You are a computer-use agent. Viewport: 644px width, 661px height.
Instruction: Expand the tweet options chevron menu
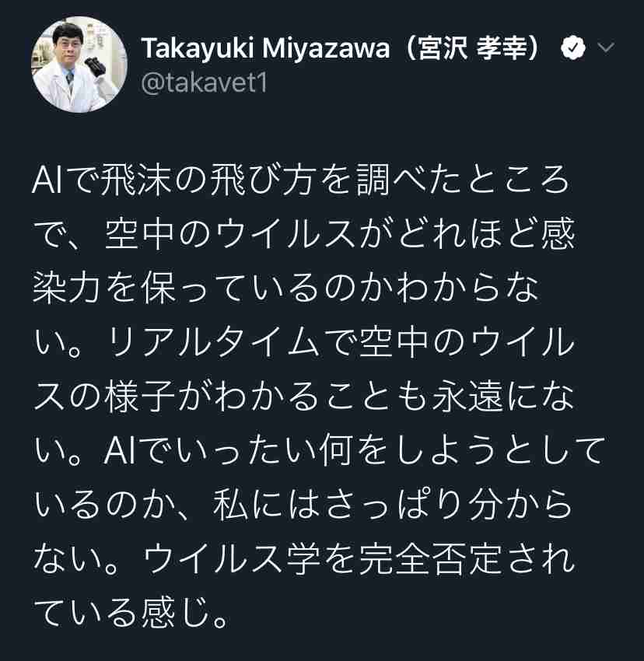[x=606, y=47]
